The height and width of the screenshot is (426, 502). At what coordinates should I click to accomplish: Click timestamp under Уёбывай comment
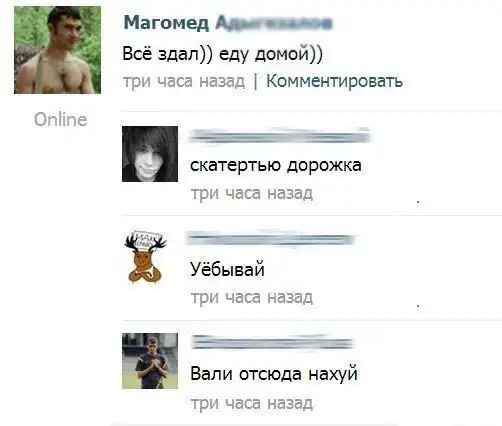(252, 297)
